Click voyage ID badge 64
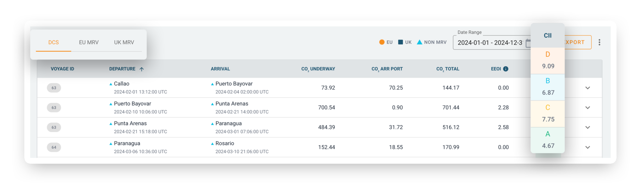 [54, 147]
